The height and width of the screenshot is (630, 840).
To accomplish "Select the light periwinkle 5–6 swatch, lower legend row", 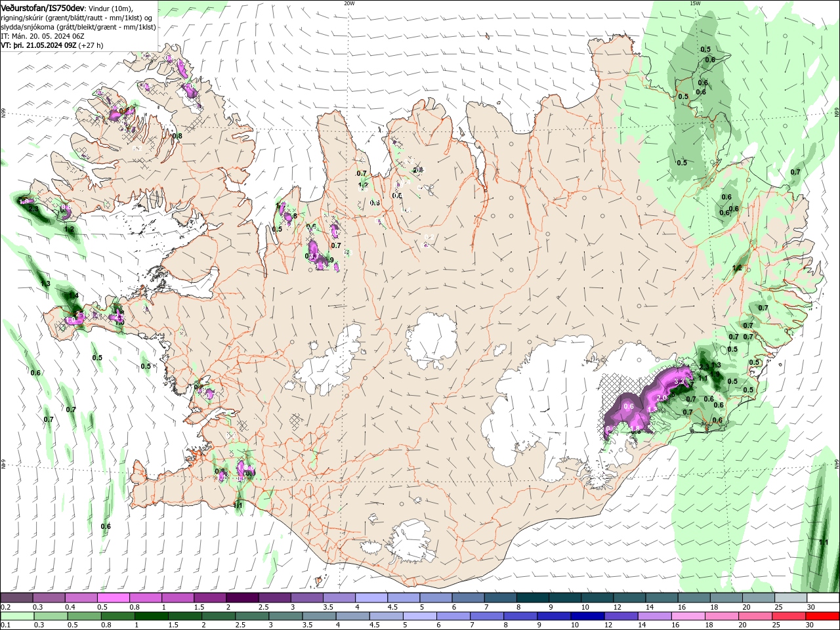I will [420, 616].
